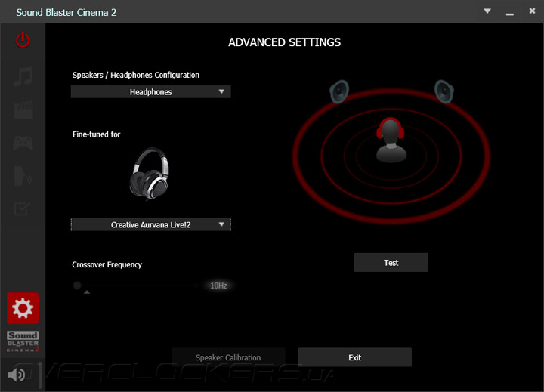Screen dimensions: 544x392
Task: Open the voice profile icon in sidebar
Action: 23,176
